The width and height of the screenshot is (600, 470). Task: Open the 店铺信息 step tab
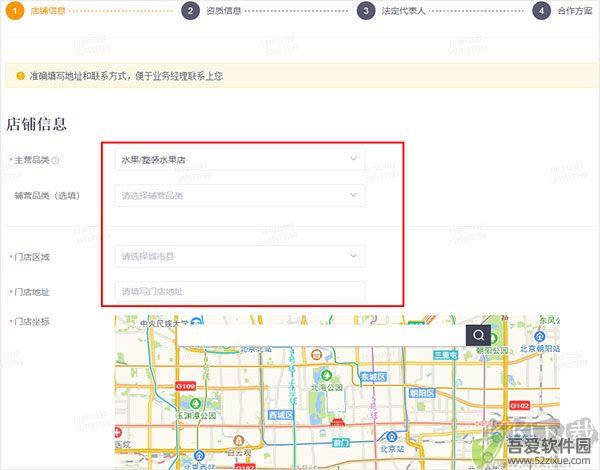click(48, 11)
